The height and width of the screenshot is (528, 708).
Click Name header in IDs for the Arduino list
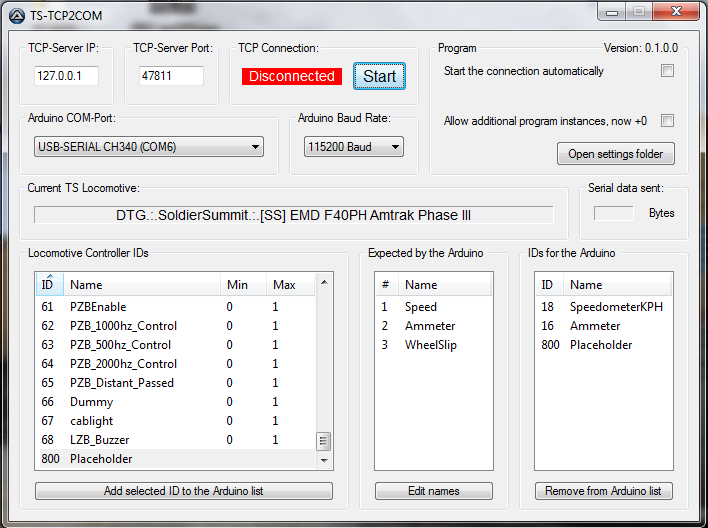[x=617, y=285]
